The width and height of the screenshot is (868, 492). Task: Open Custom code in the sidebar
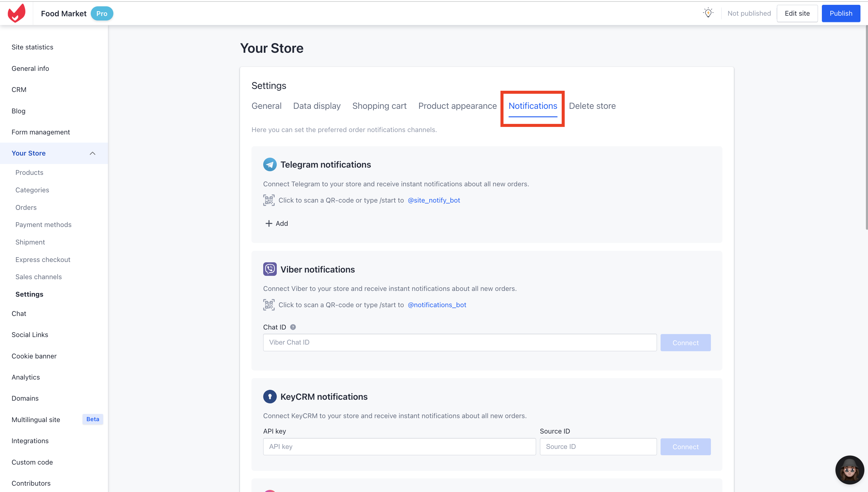click(32, 462)
